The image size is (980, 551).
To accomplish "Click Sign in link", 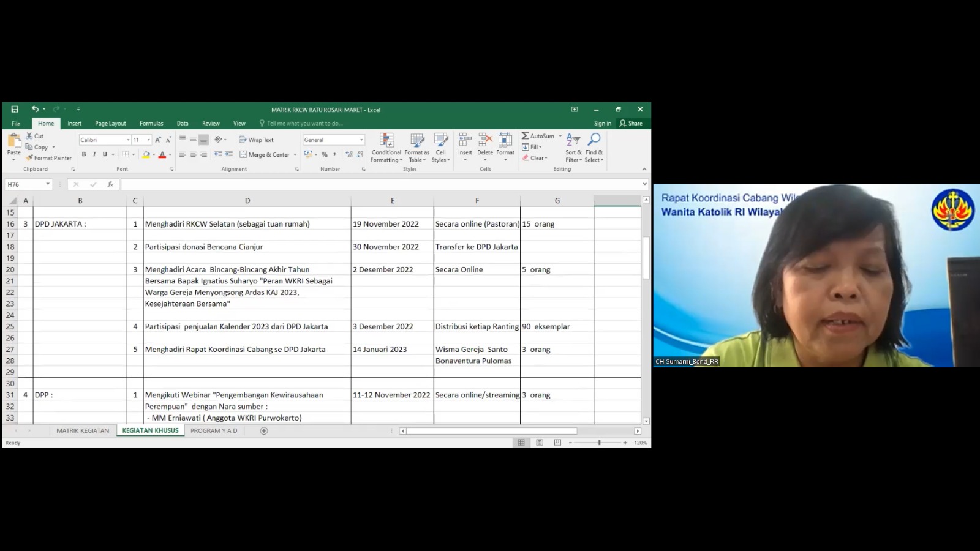I will point(602,124).
